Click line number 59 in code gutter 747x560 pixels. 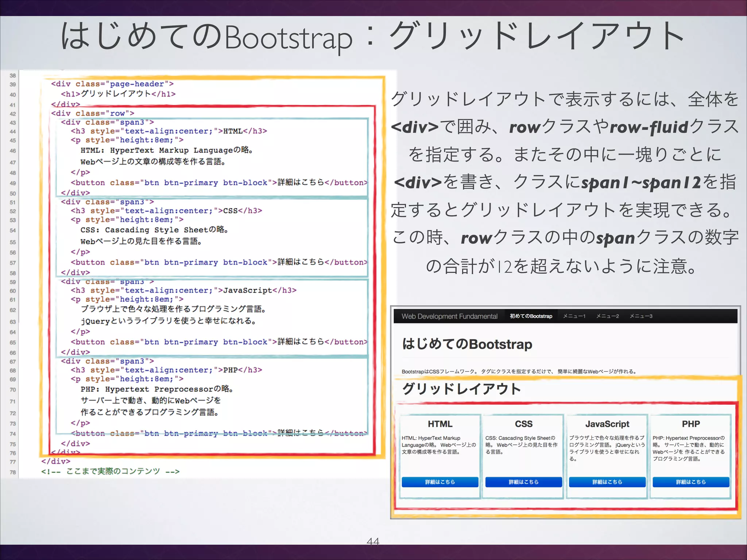[x=13, y=282]
